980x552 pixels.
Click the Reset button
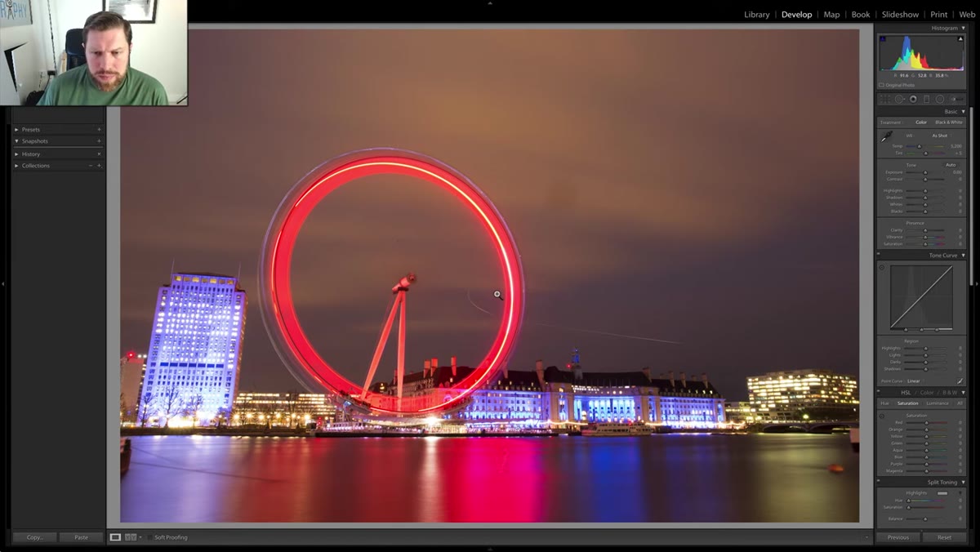click(x=944, y=537)
